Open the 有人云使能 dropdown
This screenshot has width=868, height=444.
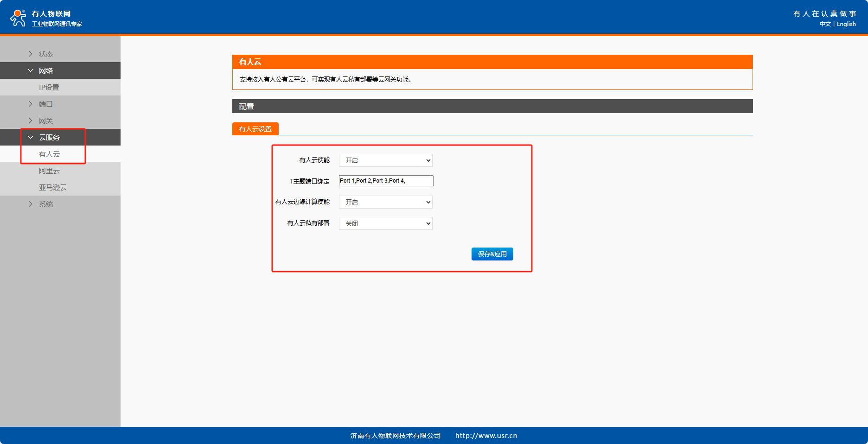[x=385, y=160]
